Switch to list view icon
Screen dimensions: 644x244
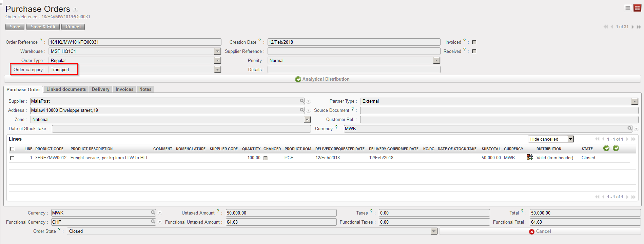click(628, 8)
